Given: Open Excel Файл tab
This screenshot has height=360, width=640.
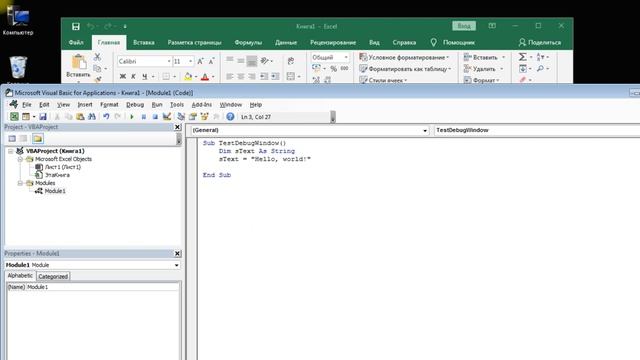Looking at the screenshot, I should (76, 42).
